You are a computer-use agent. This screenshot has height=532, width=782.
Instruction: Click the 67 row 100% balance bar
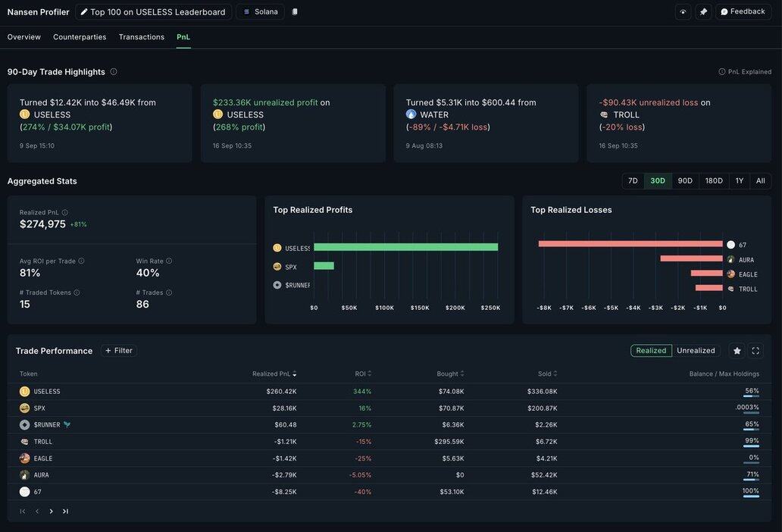[751, 496]
